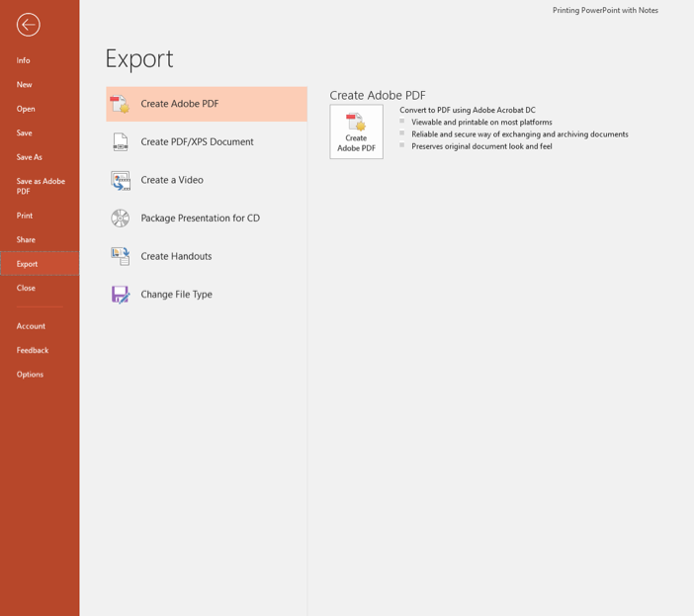
Task: Click the 'Convert to PDF using Adobe Acrobat DC' text
Action: (468, 110)
